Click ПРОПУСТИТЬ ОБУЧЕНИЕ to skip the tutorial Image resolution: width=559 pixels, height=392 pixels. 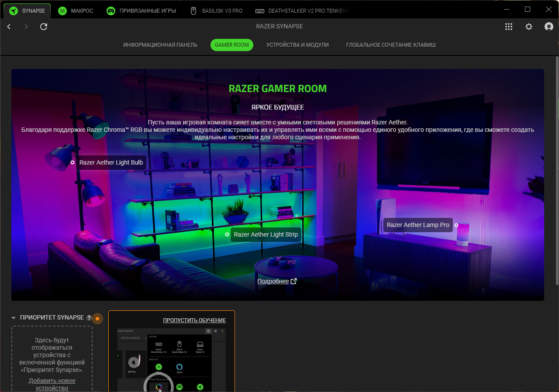click(194, 320)
